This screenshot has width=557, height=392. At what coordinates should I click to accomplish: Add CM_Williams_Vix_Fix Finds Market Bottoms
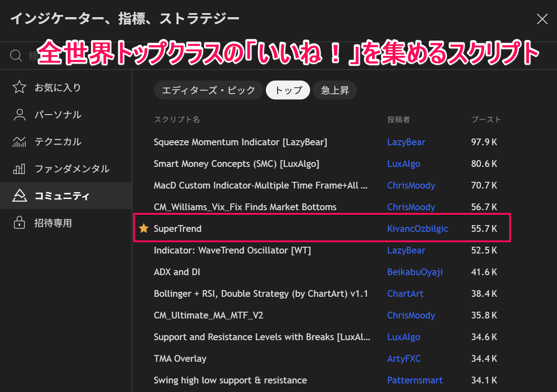(x=245, y=207)
